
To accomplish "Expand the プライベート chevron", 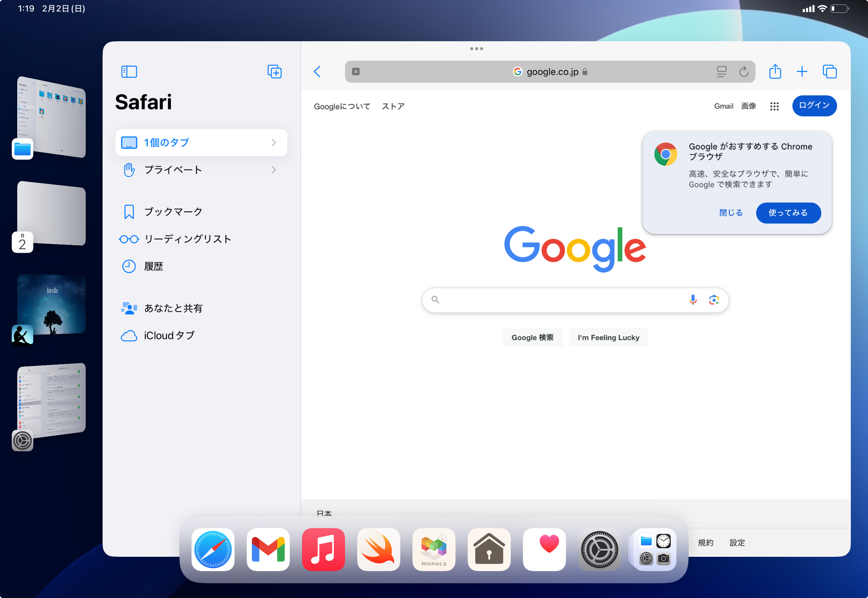I will click(x=274, y=170).
